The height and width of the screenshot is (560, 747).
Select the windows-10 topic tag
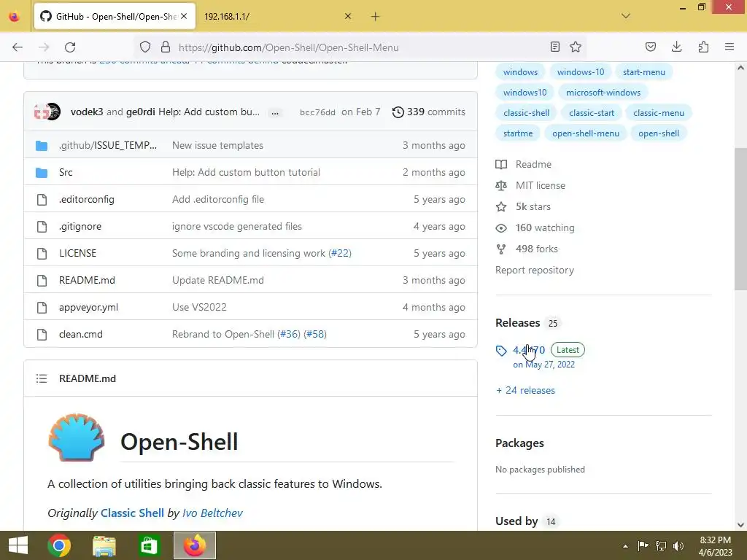click(x=580, y=72)
